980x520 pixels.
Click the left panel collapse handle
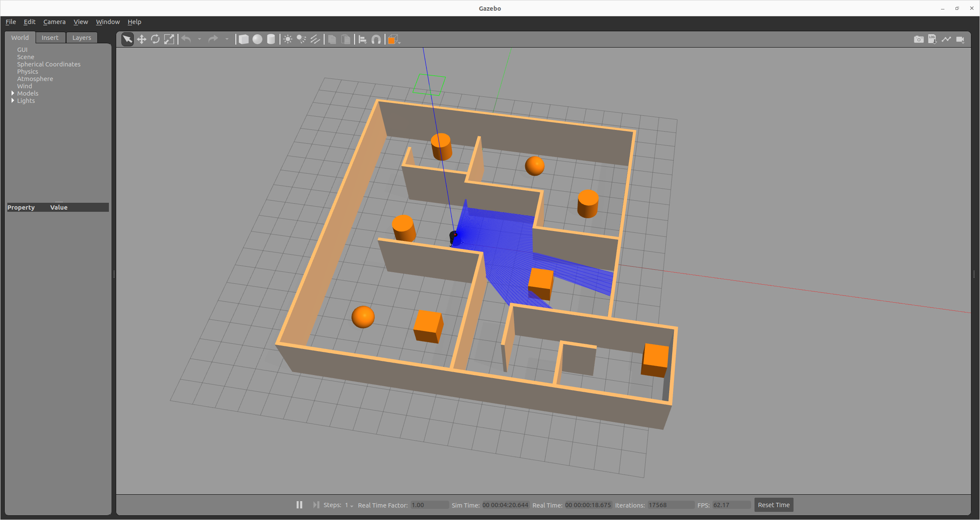[x=114, y=274]
